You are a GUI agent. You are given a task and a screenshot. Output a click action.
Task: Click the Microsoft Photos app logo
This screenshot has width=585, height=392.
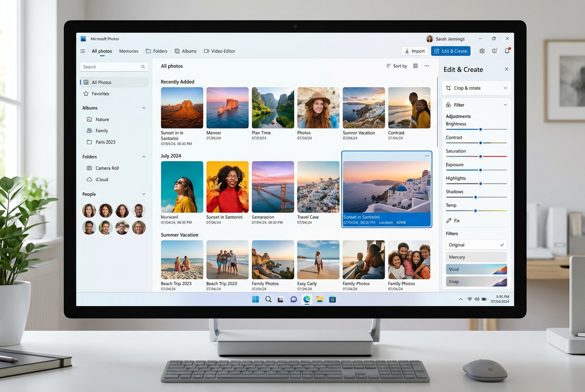(x=83, y=39)
